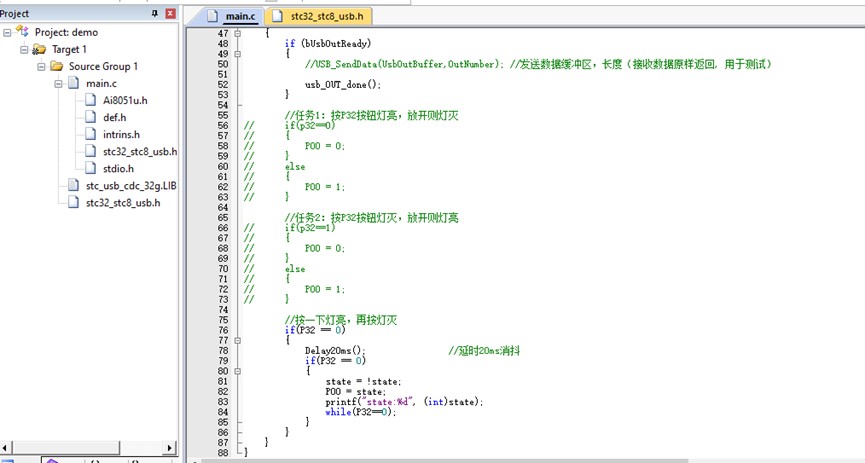Click the intrins.h file icon
This screenshot has height=463, width=865.
click(x=91, y=134)
